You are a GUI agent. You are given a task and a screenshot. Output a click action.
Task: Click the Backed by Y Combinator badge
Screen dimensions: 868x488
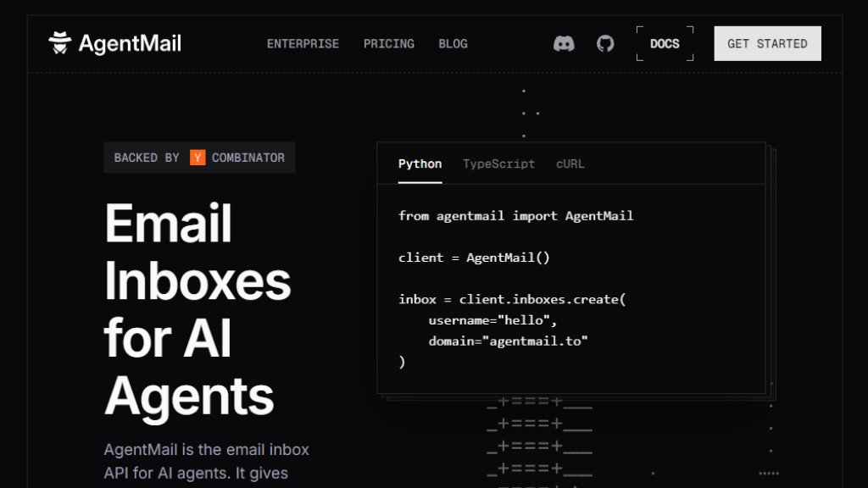coord(199,158)
